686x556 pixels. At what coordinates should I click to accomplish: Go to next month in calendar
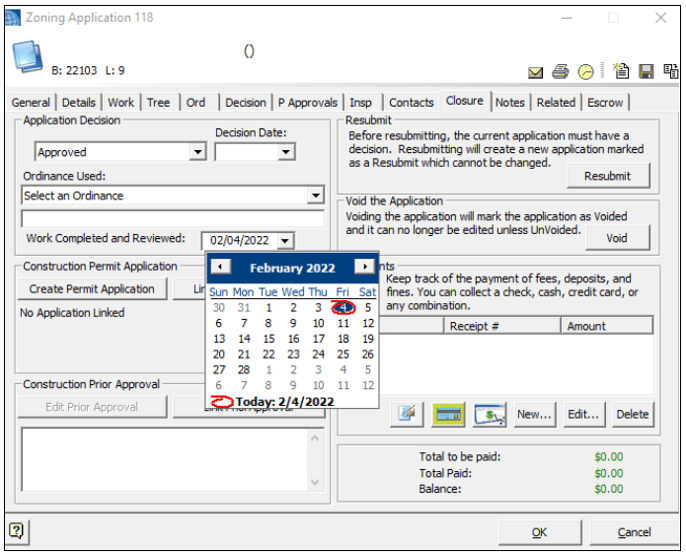(364, 266)
